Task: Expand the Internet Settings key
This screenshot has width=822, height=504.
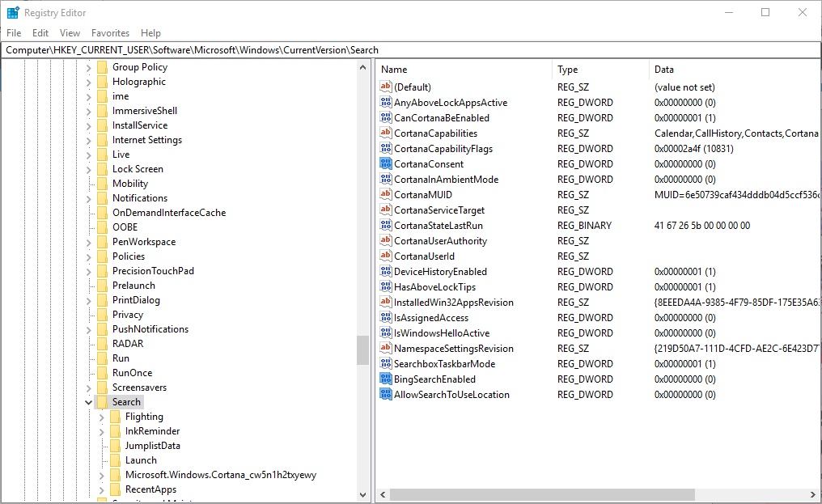Action: pos(89,141)
